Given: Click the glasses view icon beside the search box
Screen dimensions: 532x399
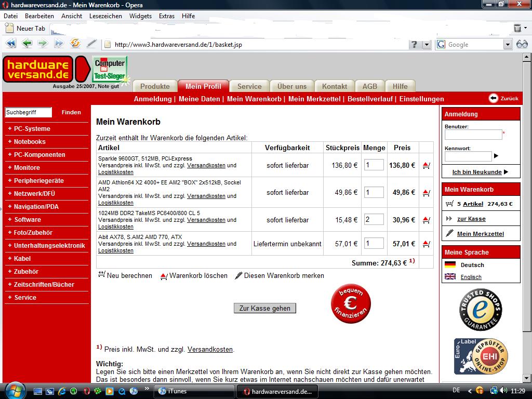Looking at the screenshot, I should point(522,44).
